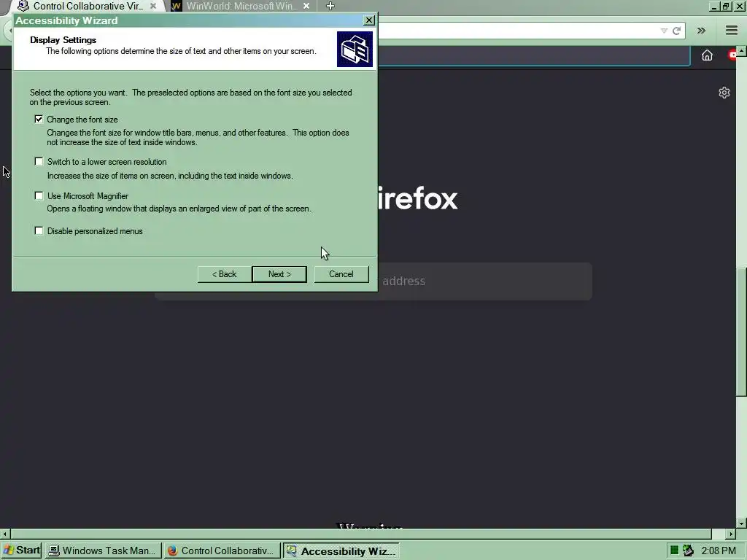The height and width of the screenshot is (560, 747).
Task: Close the Control Collaborative tab
Action: pos(153,6)
